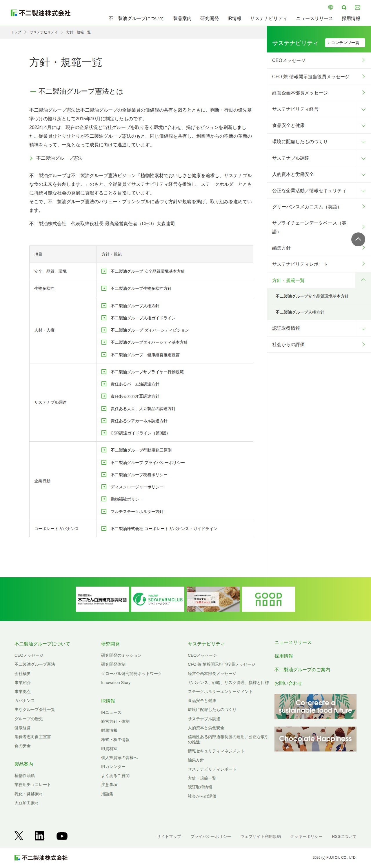Open the SOYA FARM CLUB banner

tap(158, 599)
